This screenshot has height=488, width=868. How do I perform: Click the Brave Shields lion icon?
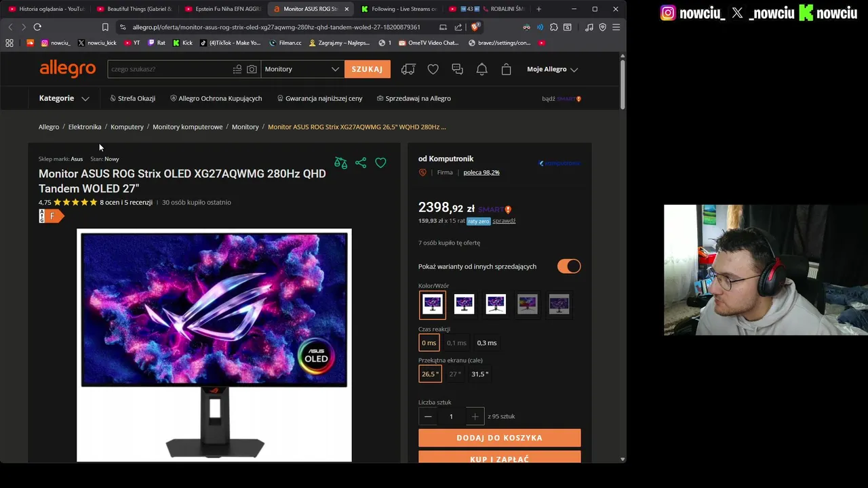coord(475,27)
